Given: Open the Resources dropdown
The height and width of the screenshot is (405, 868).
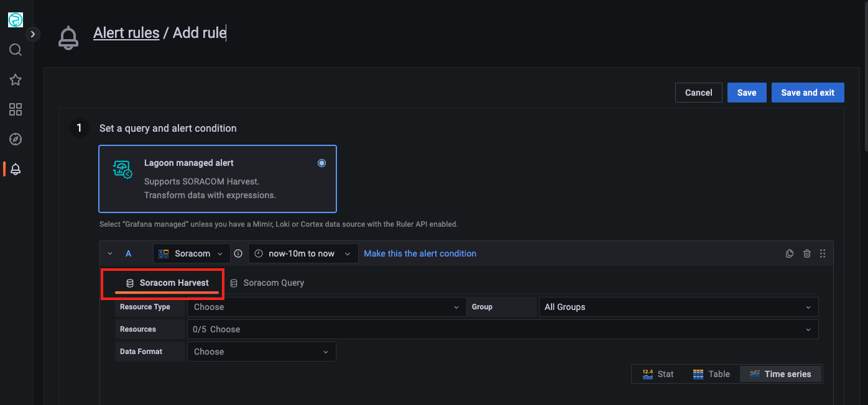Looking at the screenshot, I should (x=502, y=329).
